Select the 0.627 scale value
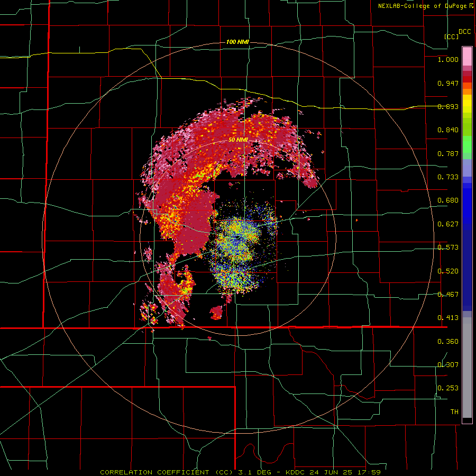476x476 pixels. [x=448, y=224]
